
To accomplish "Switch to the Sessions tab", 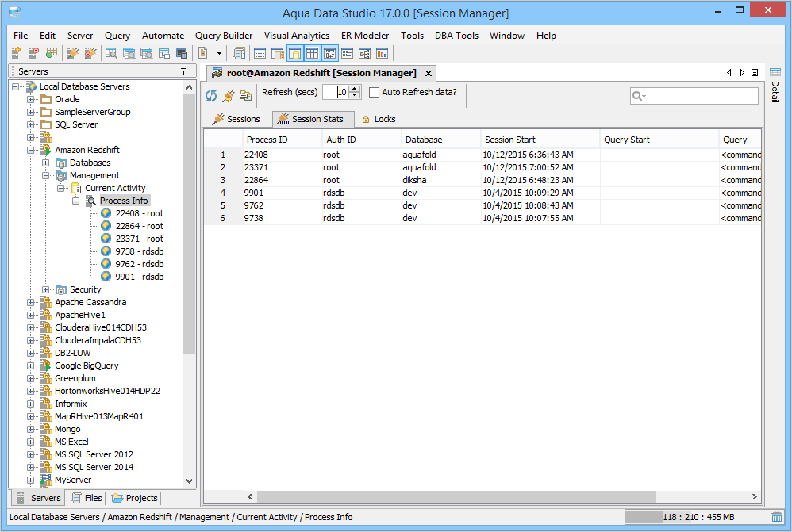I will click(236, 119).
